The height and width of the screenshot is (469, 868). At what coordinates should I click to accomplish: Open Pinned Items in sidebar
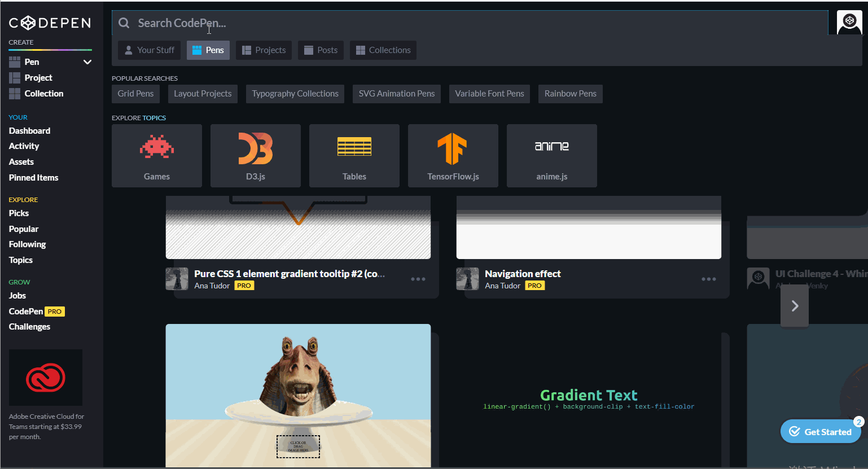(33, 178)
